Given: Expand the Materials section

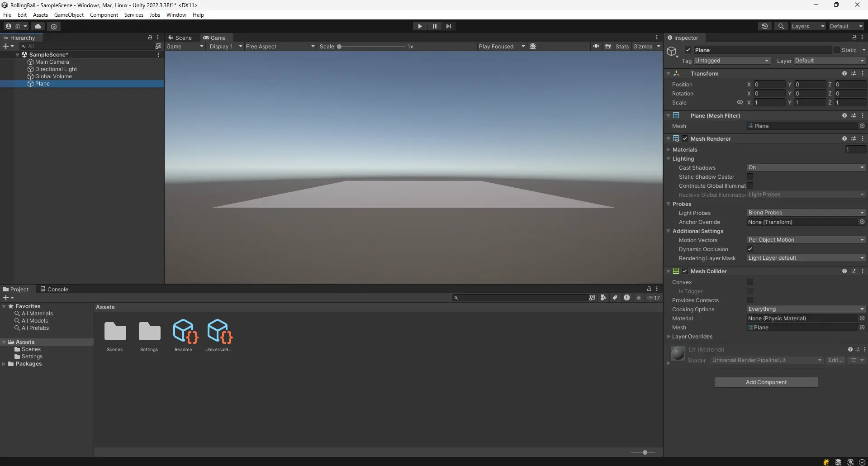Looking at the screenshot, I should (669, 150).
